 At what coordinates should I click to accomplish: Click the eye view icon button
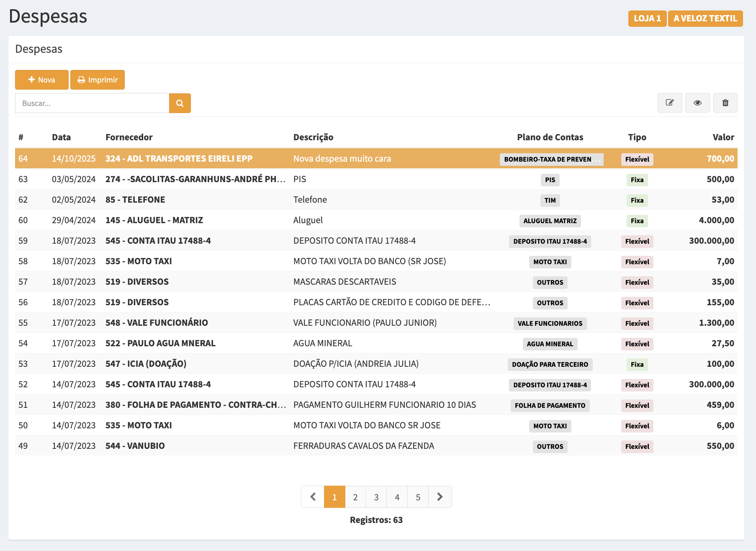697,103
